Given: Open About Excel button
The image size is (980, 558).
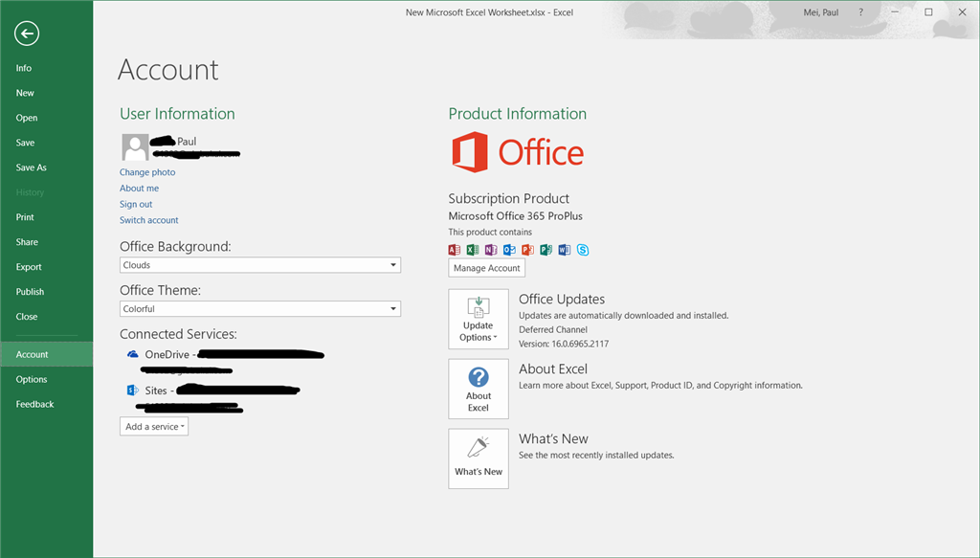Looking at the screenshot, I should 479,389.
